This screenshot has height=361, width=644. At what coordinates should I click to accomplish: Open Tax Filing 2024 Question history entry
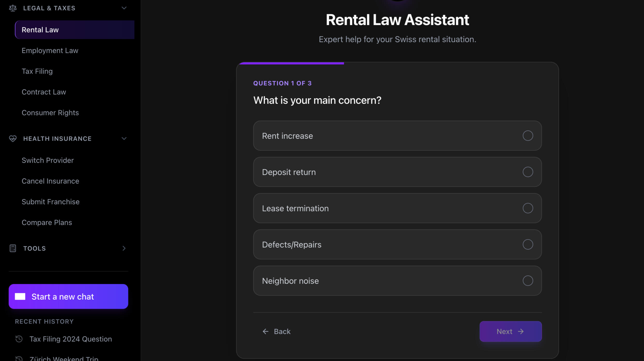71,339
